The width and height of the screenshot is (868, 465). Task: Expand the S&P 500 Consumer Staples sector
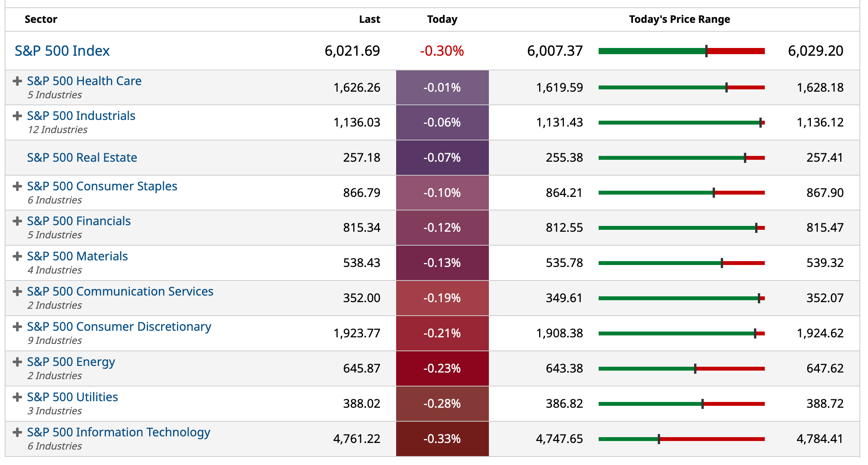pos(17,186)
